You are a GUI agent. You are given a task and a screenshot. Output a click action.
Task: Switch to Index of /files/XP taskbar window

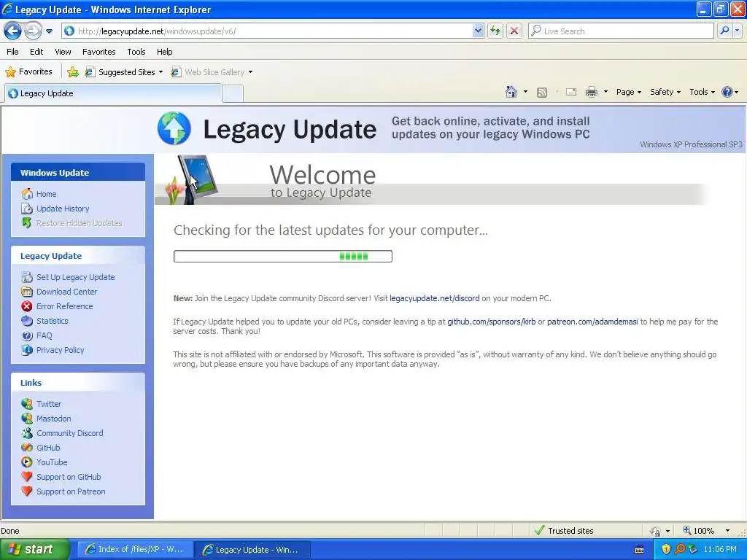click(x=135, y=550)
